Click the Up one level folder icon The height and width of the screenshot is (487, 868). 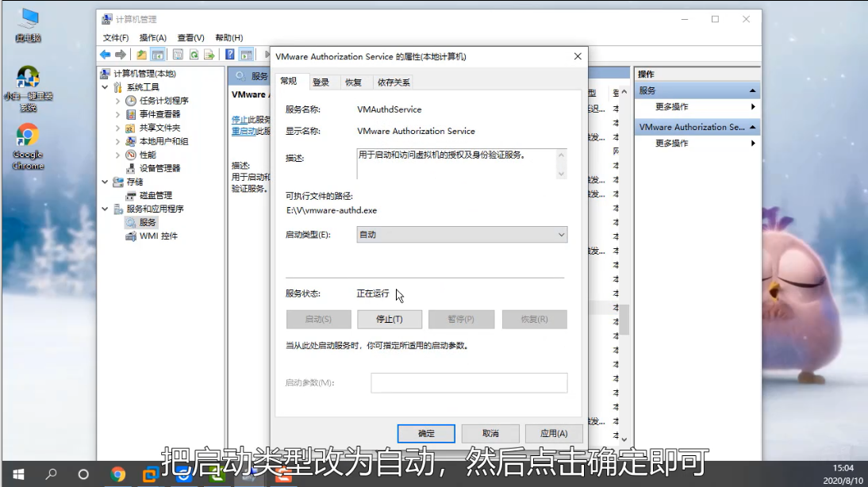pyautogui.click(x=142, y=54)
